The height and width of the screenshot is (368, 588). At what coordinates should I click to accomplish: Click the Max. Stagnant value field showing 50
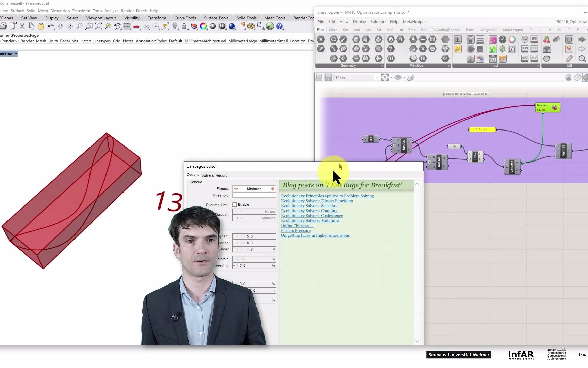254,236
